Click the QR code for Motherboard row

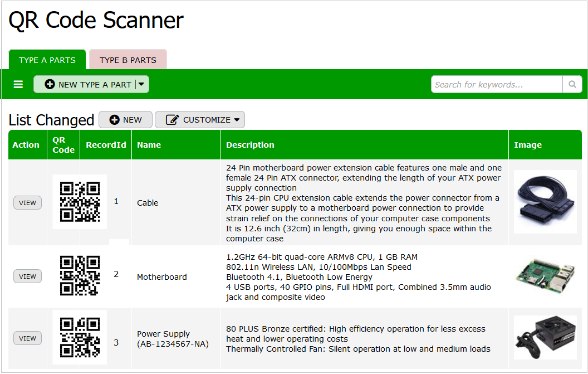(x=80, y=275)
